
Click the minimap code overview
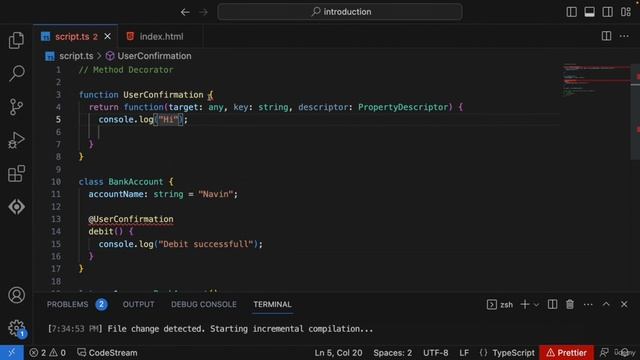tap(596, 80)
